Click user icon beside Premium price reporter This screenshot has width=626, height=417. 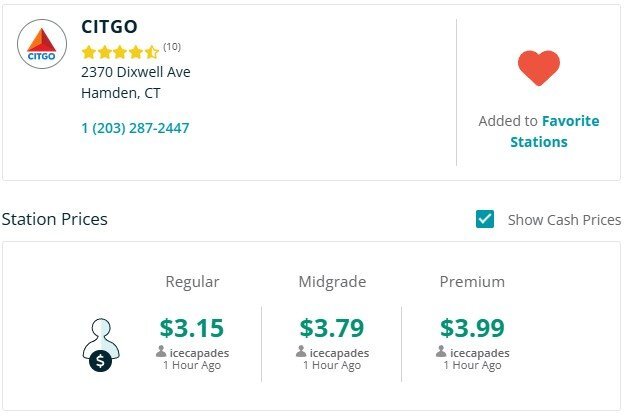click(441, 353)
